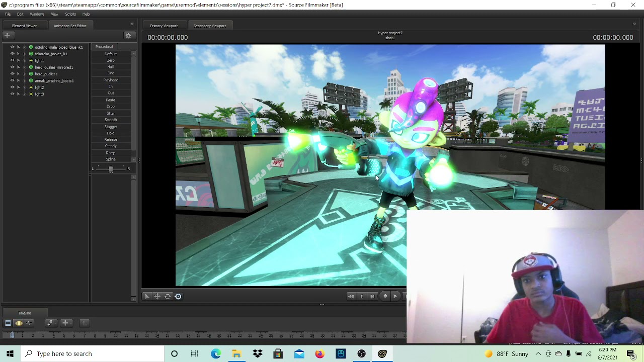Apply the Stagger procedural preset
The height and width of the screenshot is (362, 644).
tap(111, 127)
